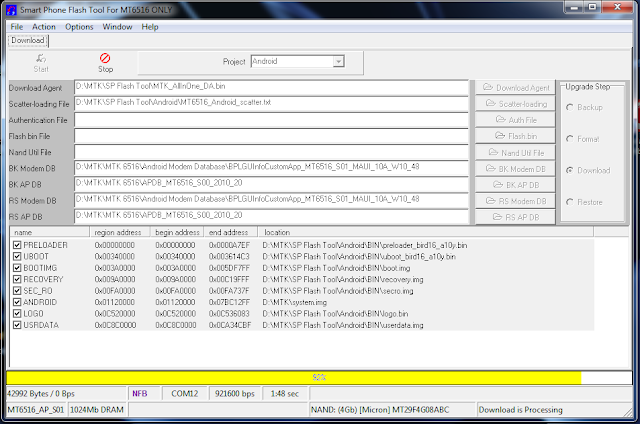Open the Action menu
Viewport: 640px width, 424px height.
pos(44,27)
